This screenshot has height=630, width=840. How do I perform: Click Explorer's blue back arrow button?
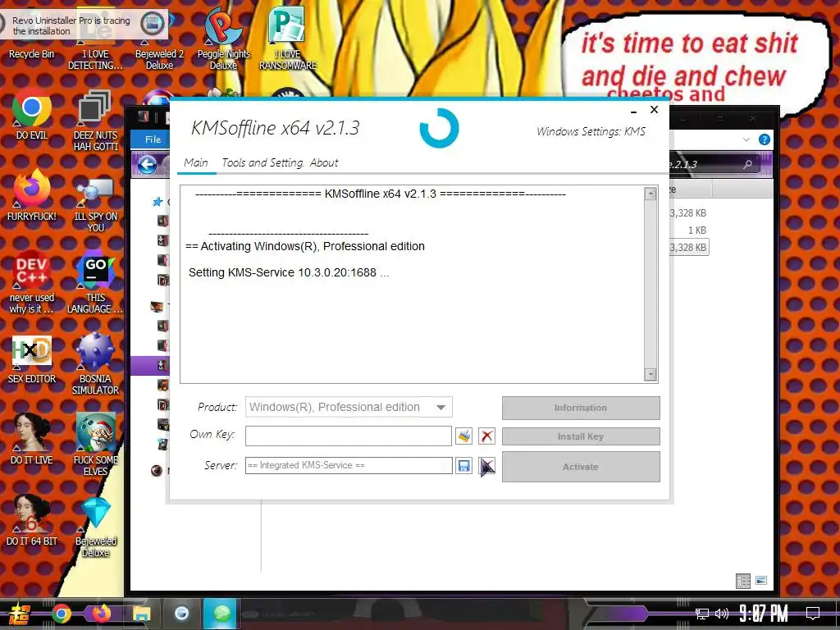tap(147, 164)
